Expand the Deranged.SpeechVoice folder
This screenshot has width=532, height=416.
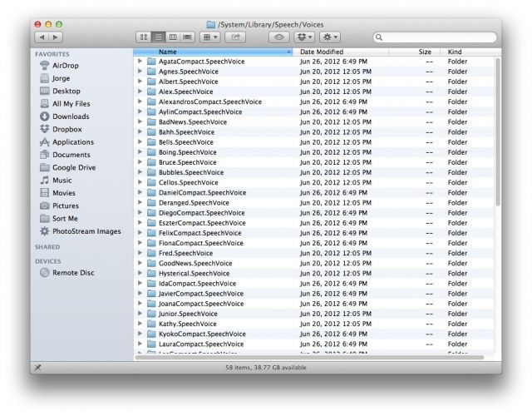coord(140,202)
